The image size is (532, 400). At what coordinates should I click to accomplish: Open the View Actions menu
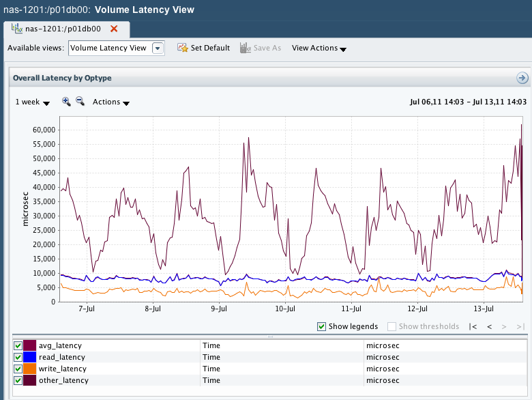click(x=319, y=48)
